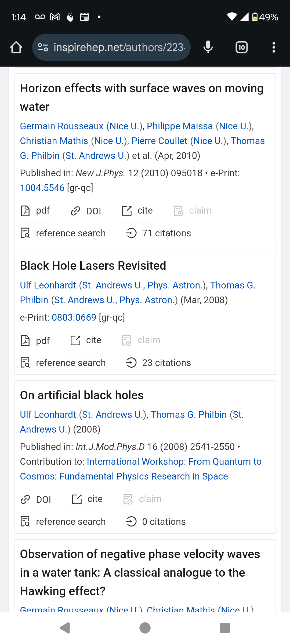
Task: Open Ulf Leonhardt in Black Hole Lasers entry
Action: 48,285
